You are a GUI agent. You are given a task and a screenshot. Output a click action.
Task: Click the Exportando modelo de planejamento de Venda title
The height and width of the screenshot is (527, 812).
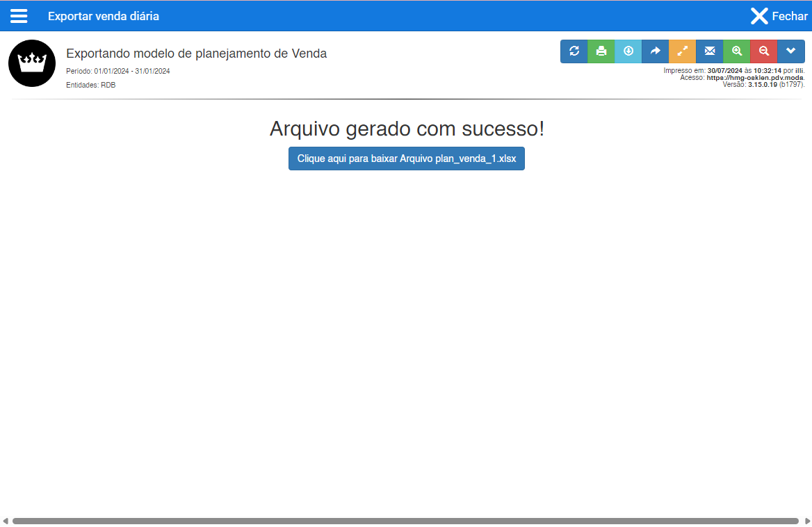pyautogui.click(x=196, y=53)
